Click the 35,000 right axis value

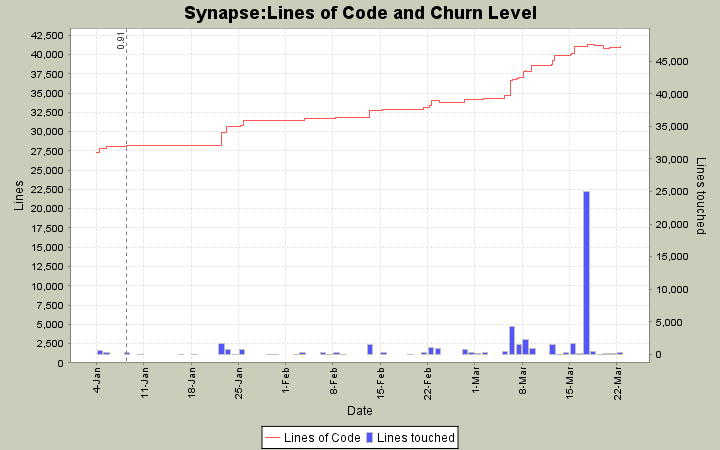tap(672, 127)
